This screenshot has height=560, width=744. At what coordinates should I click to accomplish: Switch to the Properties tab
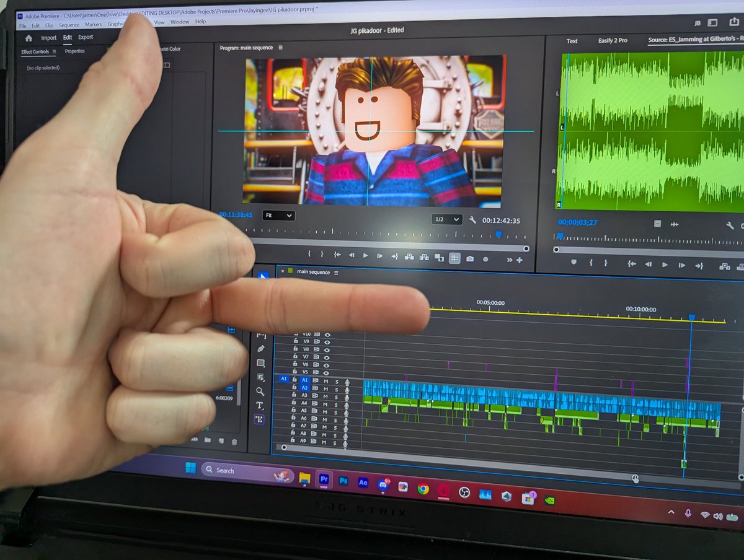coord(74,51)
